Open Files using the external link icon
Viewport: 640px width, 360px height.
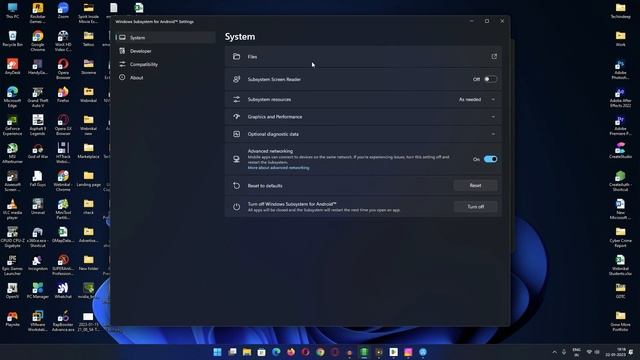coord(494,56)
